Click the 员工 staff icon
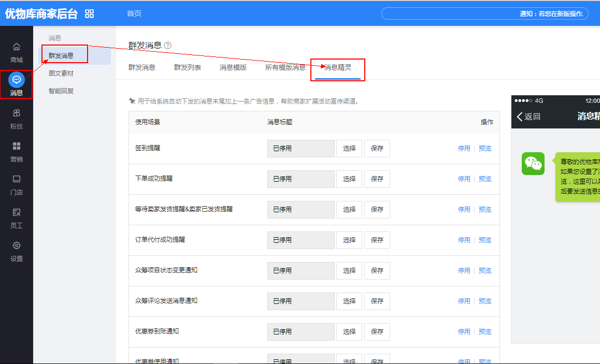The width and height of the screenshot is (600, 364). point(17,212)
